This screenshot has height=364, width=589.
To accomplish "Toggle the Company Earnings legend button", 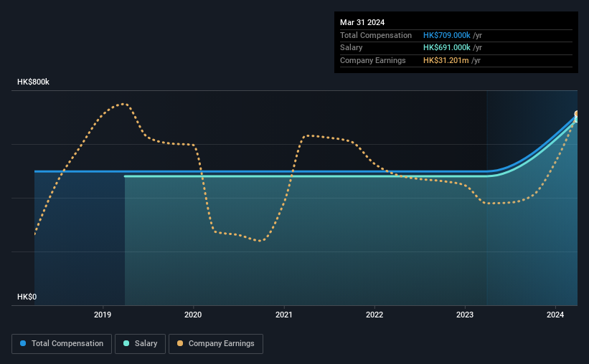I will (x=216, y=344).
